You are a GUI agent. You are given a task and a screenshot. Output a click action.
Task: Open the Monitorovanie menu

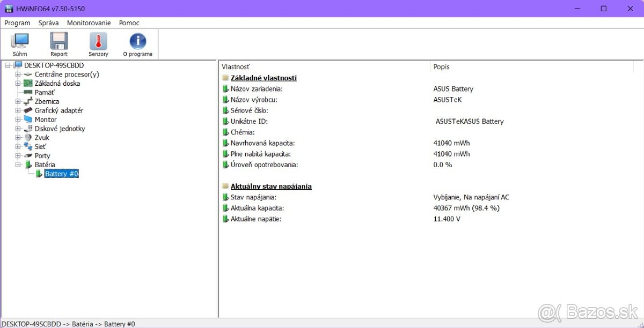point(89,23)
